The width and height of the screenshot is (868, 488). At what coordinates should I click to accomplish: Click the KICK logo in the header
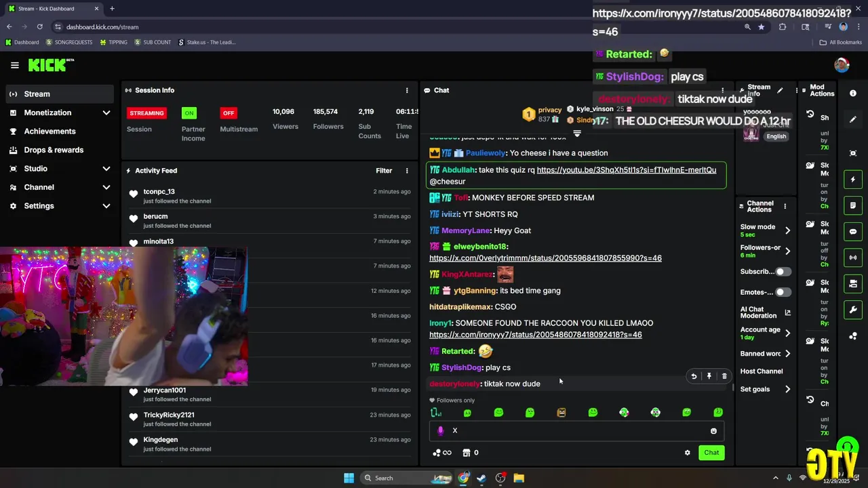pyautogui.click(x=51, y=65)
